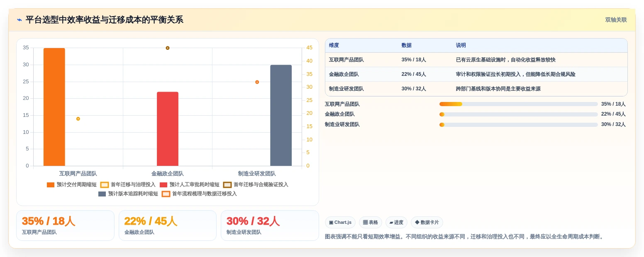Select the Chart.js tag
This screenshot has width=644, height=257.
pyautogui.click(x=340, y=222)
